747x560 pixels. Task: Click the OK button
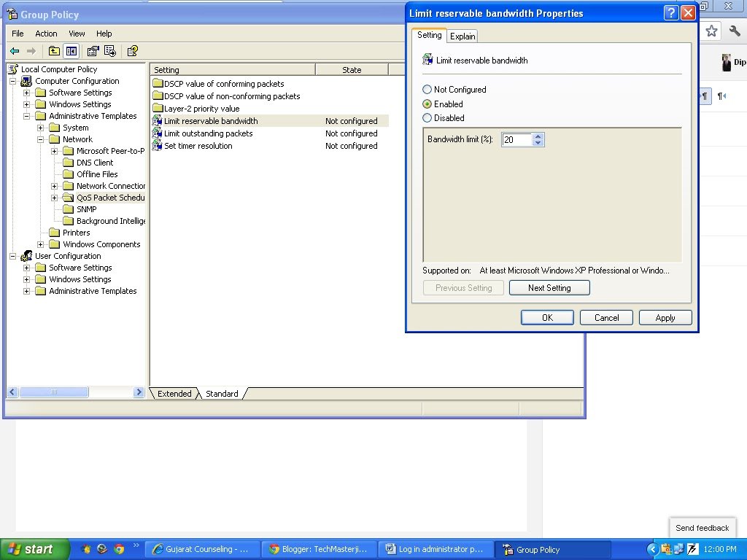click(547, 318)
